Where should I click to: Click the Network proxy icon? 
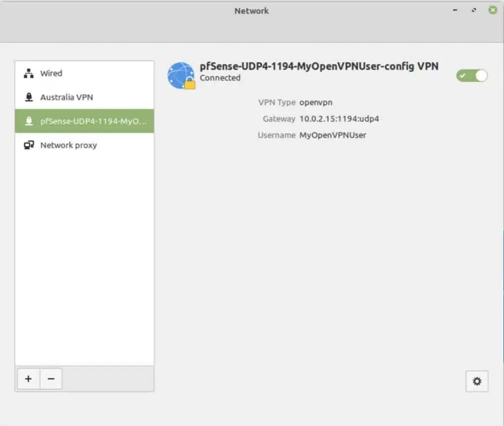pyautogui.click(x=29, y=145)
